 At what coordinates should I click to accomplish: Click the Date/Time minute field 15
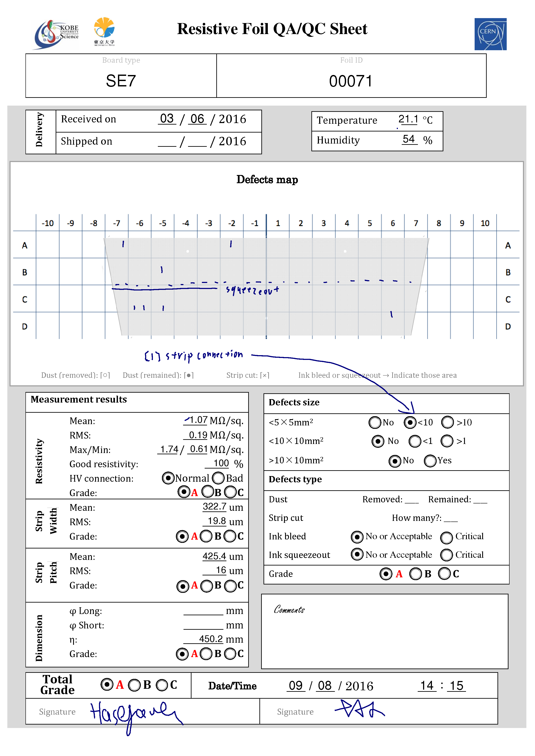[x=456, y=686]
